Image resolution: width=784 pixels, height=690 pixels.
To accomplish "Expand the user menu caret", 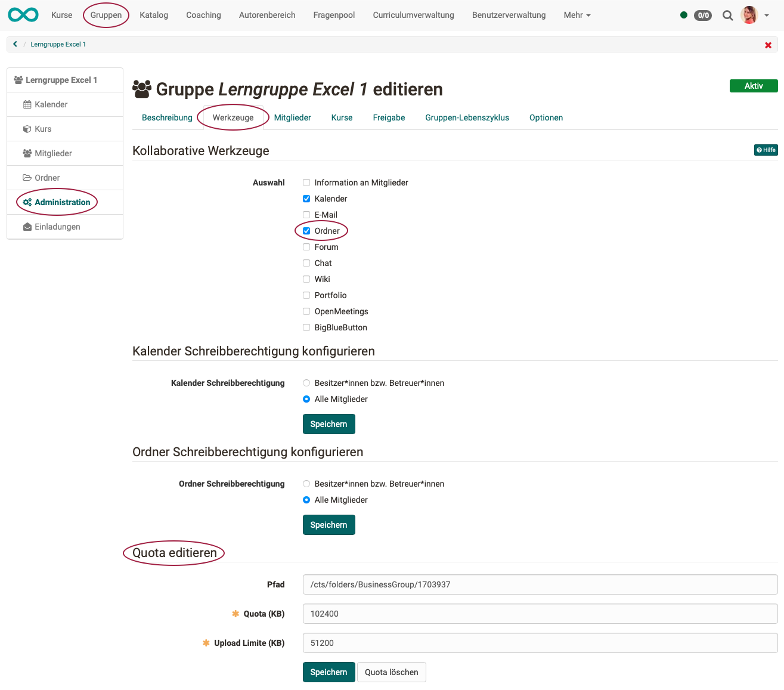I will pyautogui.click(x=767, y=16).
